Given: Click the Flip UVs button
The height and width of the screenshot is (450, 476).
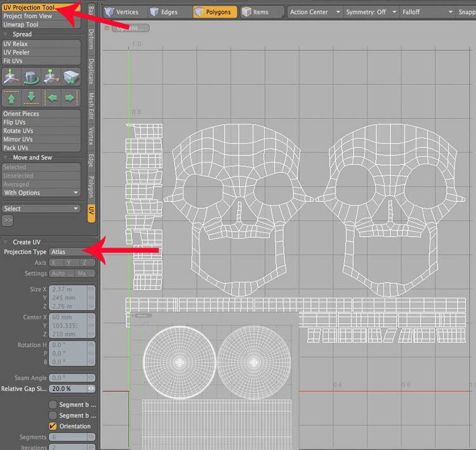Looking at the screenshot, I should tap(41, 122).
